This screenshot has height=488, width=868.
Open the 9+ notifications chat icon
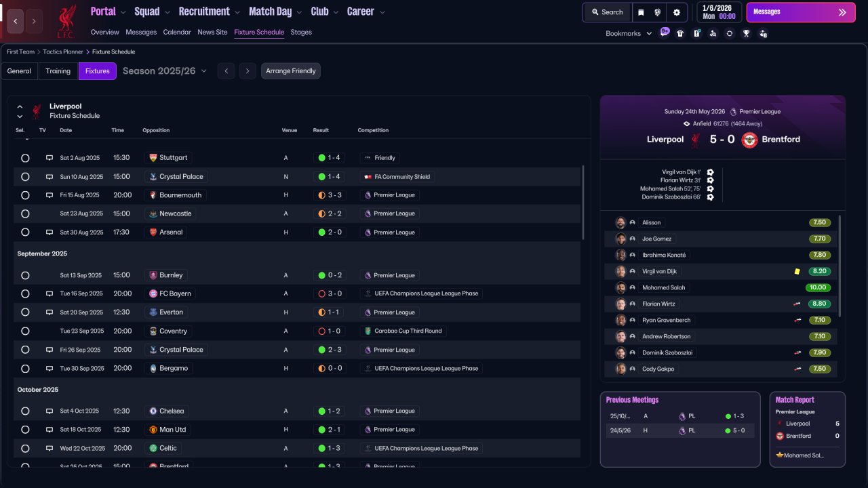(x=665, y=33)
